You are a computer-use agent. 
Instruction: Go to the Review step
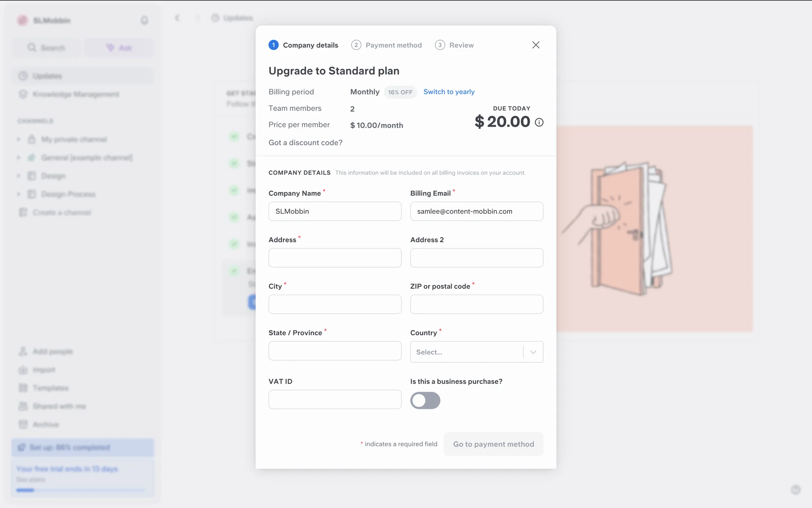[454, 45]
